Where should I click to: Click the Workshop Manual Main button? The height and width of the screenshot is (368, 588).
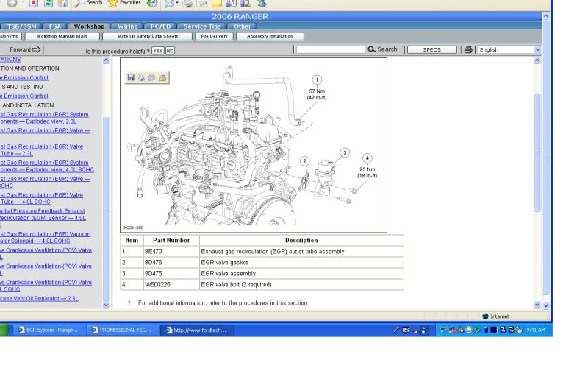click(x=62, y=36)
